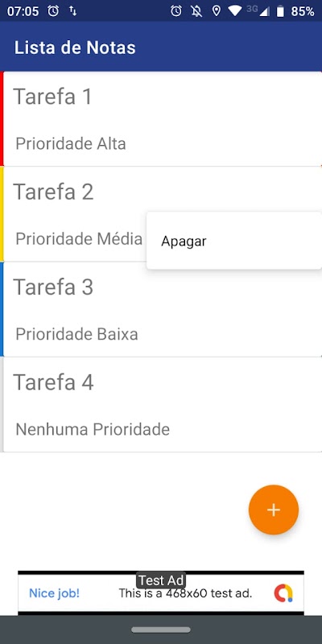Tap the Lista de Notas title
Image resolution: width=322 pixels, height=644 pixels.
[75, 47]
